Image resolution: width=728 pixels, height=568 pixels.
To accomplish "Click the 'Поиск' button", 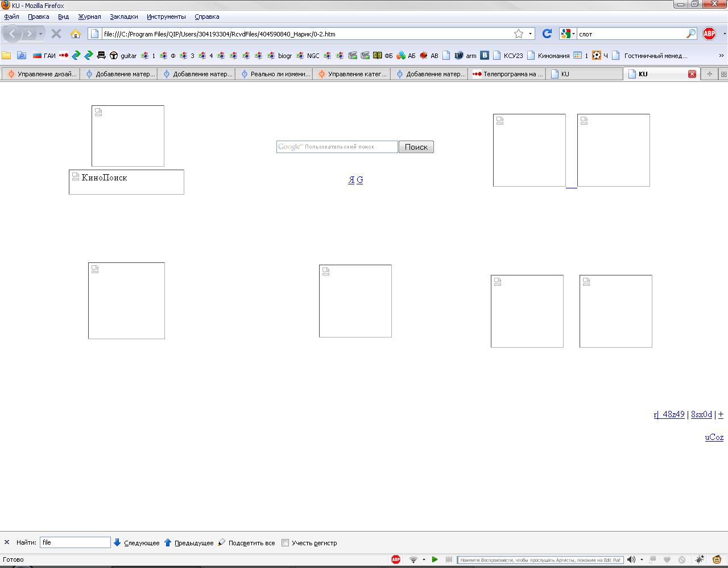I will 416,147.
